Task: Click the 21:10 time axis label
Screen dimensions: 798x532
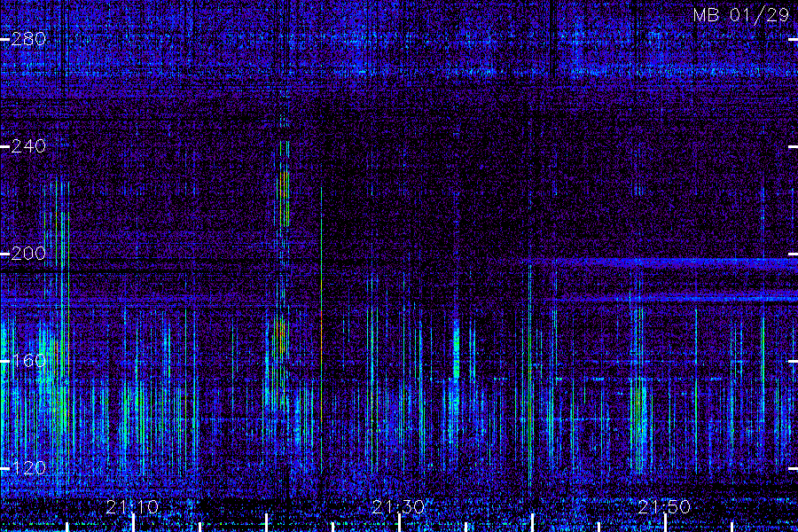Action: point(132,507)
